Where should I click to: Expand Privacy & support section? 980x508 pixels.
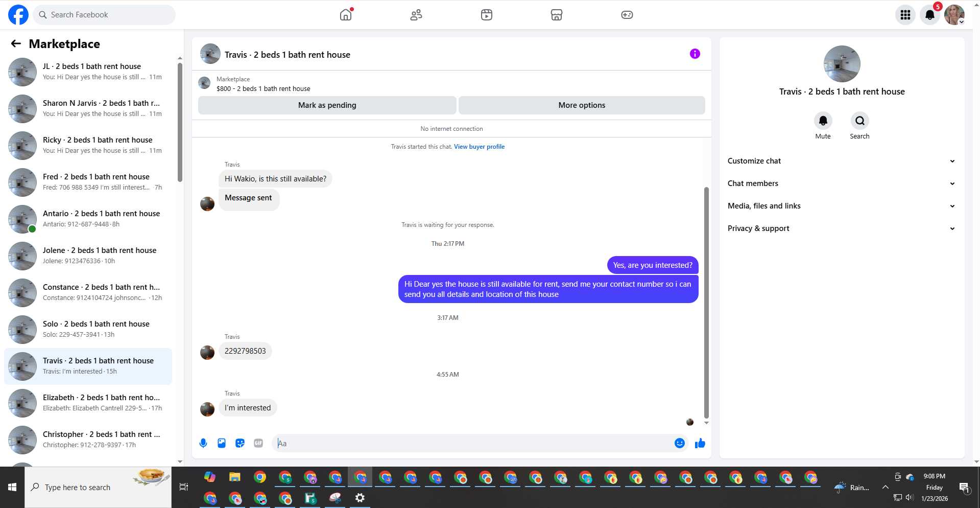842,228
